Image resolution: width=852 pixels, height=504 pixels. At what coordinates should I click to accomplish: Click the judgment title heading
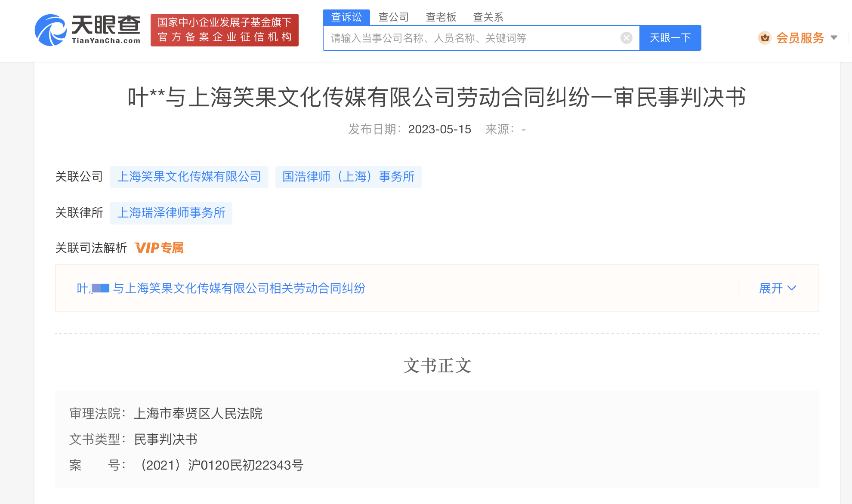[x=437, y=97]
